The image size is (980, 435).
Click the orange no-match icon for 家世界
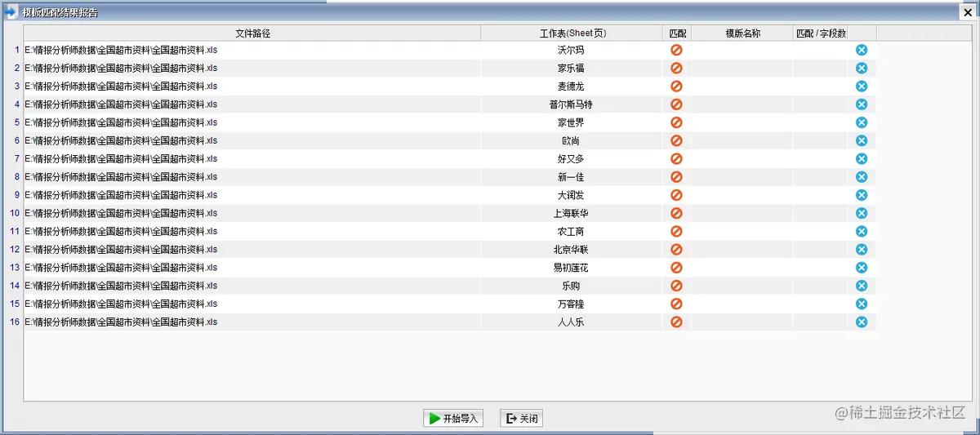pyautogui.click(x=676, y=122)
